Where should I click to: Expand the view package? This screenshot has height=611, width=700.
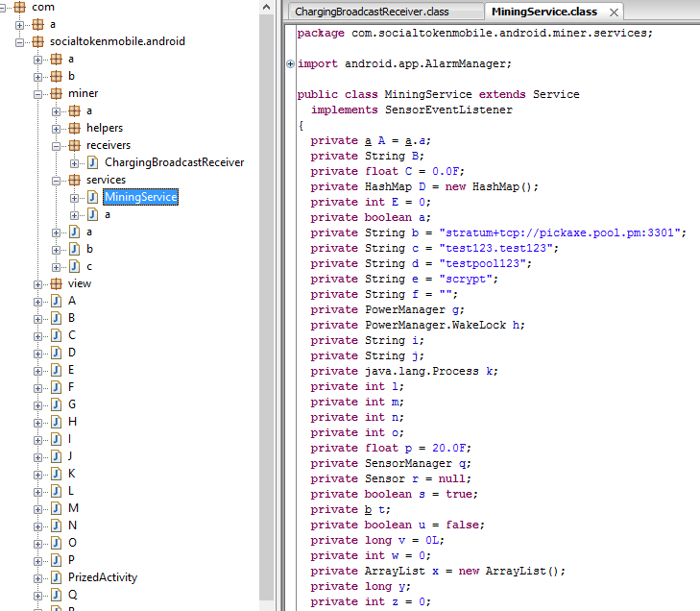[x=38, y=284]
